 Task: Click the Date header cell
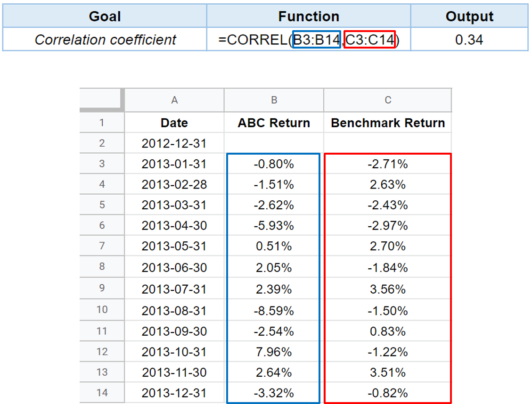pyautogui.click(x=174, y=123)
